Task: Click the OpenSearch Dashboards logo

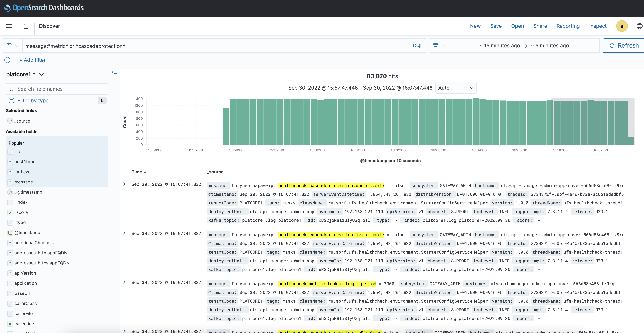Action: pos(44,8)
